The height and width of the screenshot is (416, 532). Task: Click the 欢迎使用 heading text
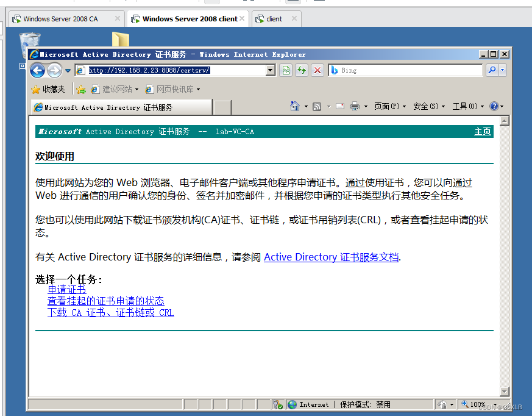tap(55, 156)
